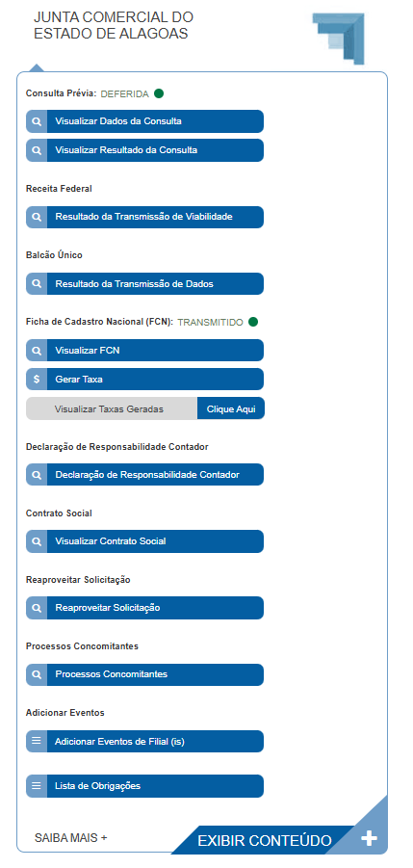Click magnifier icon beside Reaproveitar Solicitação

pos(37,608)
